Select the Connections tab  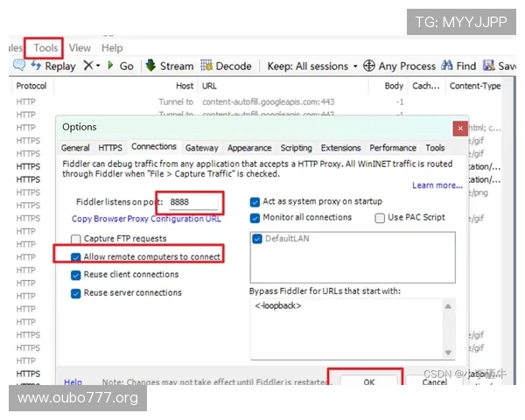tap(154, 147)
